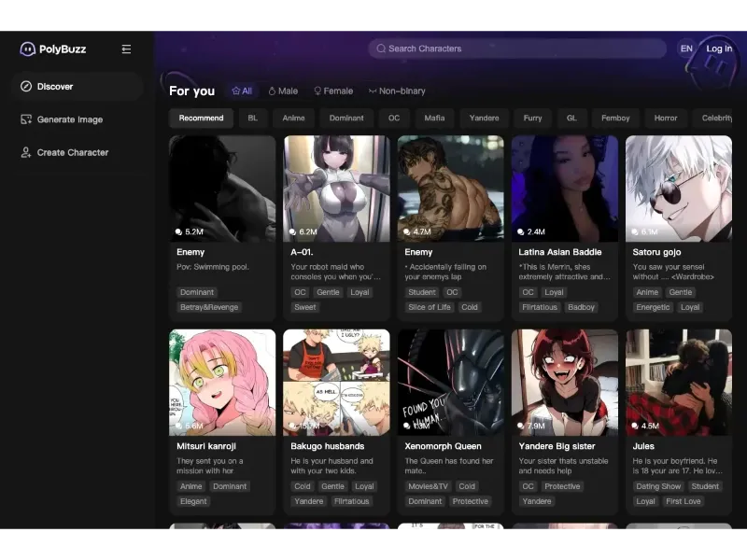Open the EN language selector
Screen dimensions: 747x560
point(686,49)
